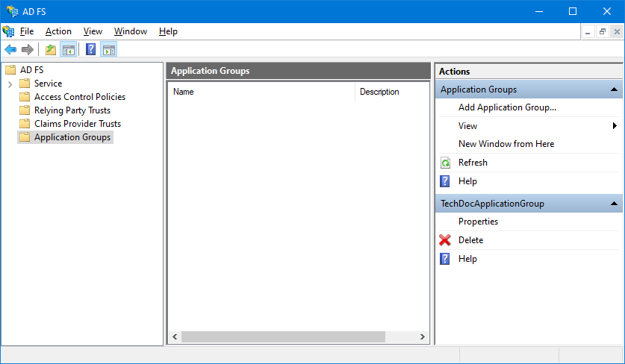Screen dimensions: 625x364
Task: Click the Application Groups folder icon
Action: 25,137
